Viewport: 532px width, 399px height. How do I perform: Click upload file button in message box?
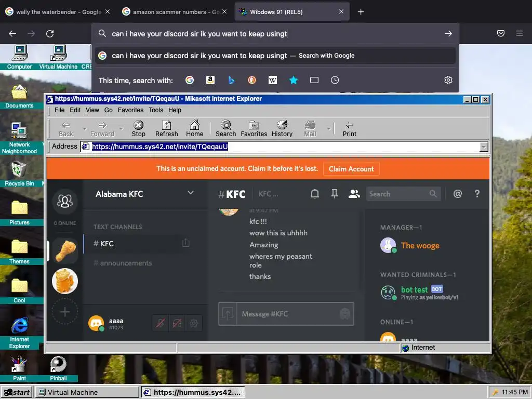[228, 314]
